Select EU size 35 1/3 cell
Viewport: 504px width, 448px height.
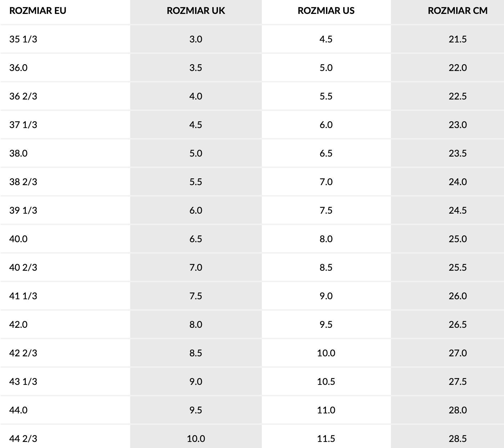(23, 39)
